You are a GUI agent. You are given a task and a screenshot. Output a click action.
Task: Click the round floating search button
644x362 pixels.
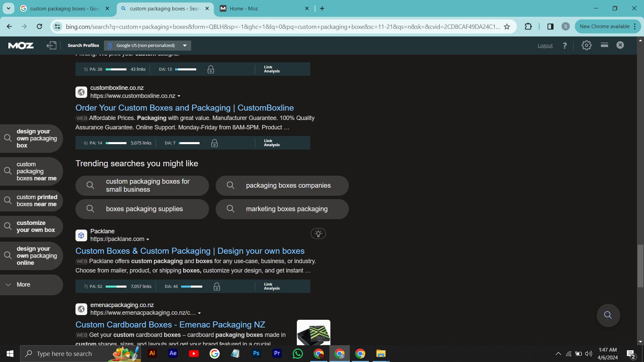coord(608,315)
